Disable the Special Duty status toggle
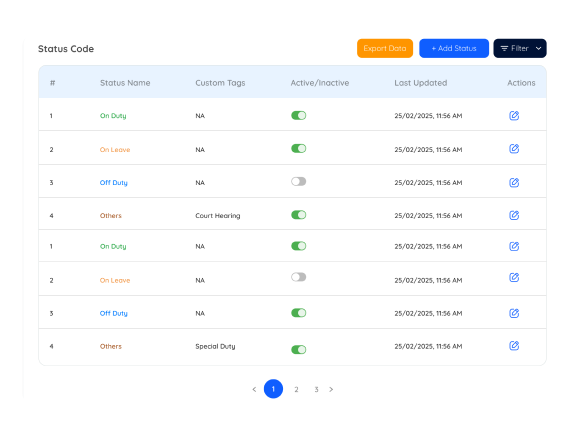 299,349
